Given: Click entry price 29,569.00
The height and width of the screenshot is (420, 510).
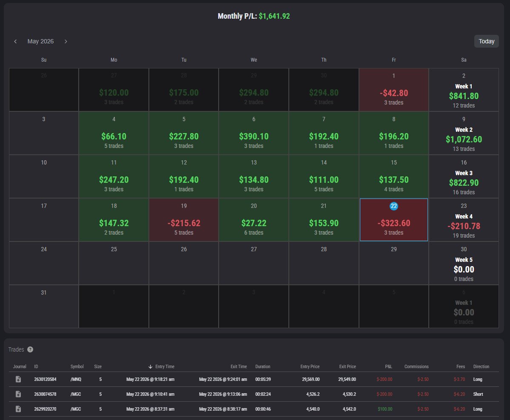Looking at the screenshot, I should 311,379.
